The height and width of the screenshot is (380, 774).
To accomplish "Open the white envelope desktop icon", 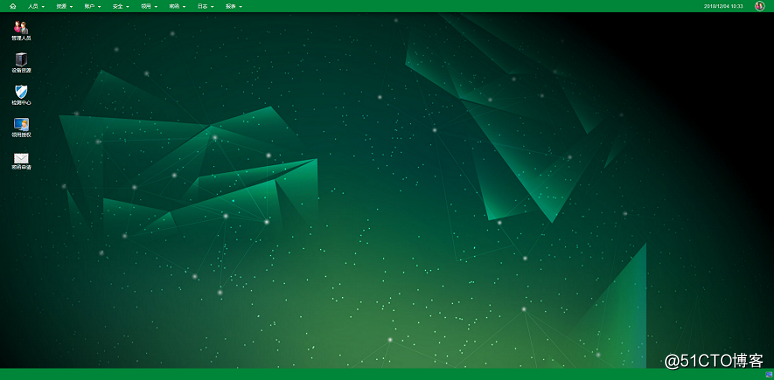I will [x=21, y=161].
